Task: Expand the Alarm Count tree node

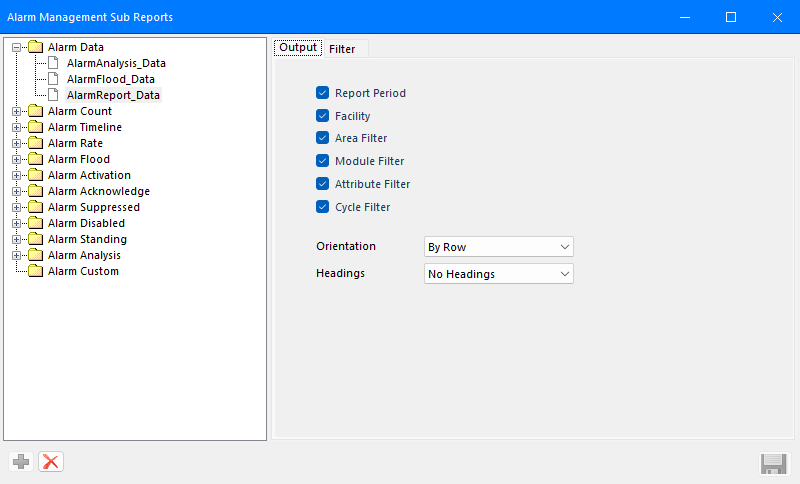Action: 16,111
